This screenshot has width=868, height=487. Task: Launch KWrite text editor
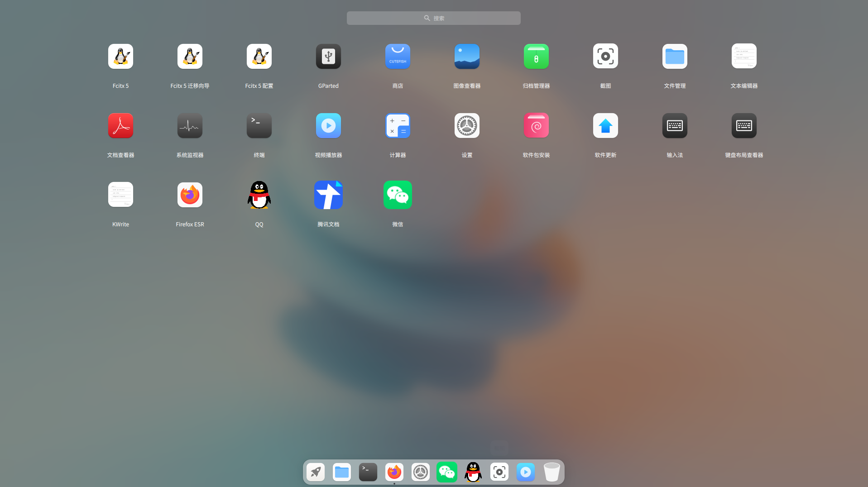[120, 195]
